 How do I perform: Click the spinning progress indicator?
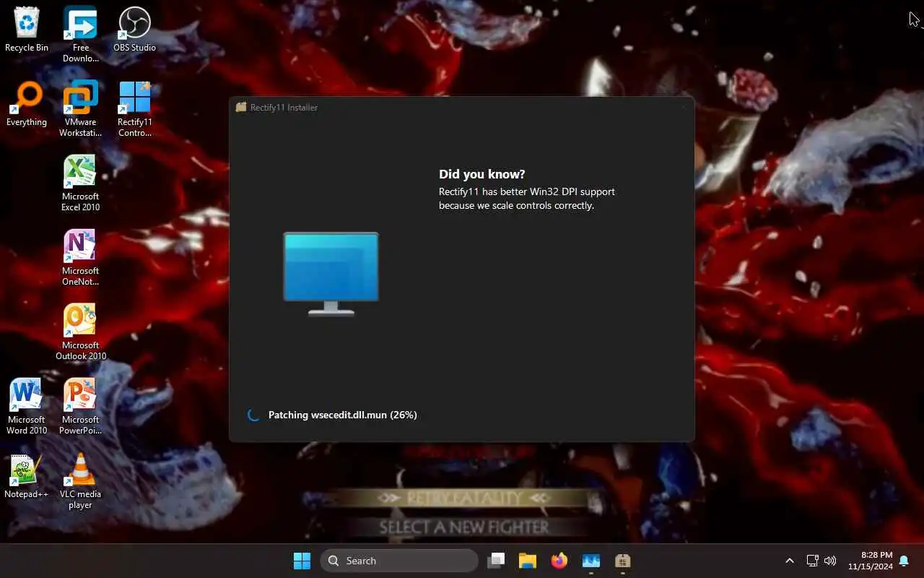click(253, 415)
